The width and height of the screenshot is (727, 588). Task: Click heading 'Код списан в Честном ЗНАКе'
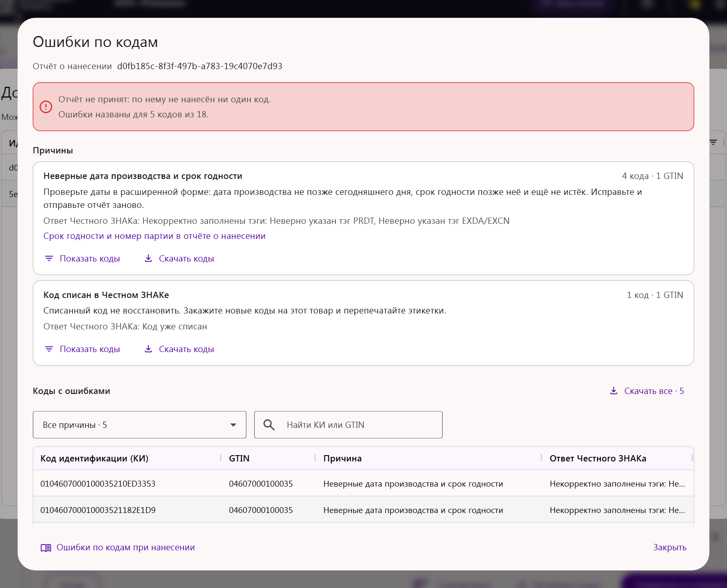tap(106, 295)
